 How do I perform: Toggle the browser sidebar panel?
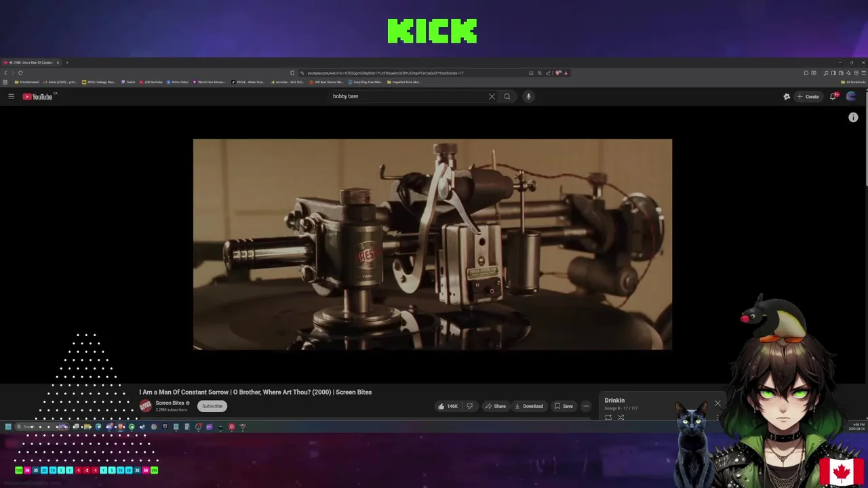coord(833,73)
